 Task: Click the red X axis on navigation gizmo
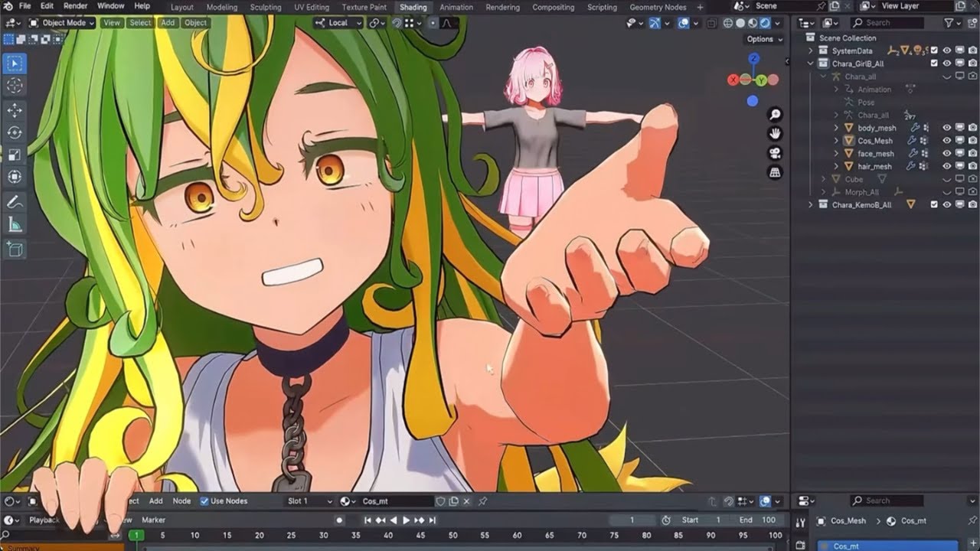pos(733,80)
